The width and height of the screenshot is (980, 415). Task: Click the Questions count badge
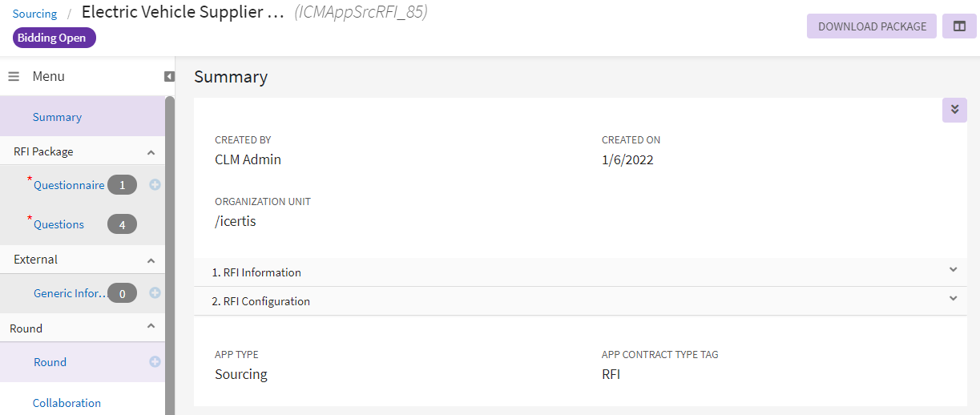tap(122, 225)
